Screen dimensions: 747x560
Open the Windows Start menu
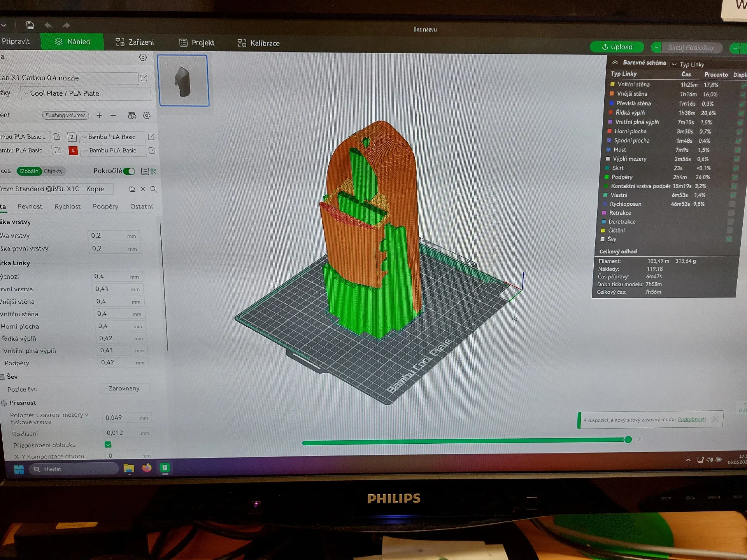[19, 469]
